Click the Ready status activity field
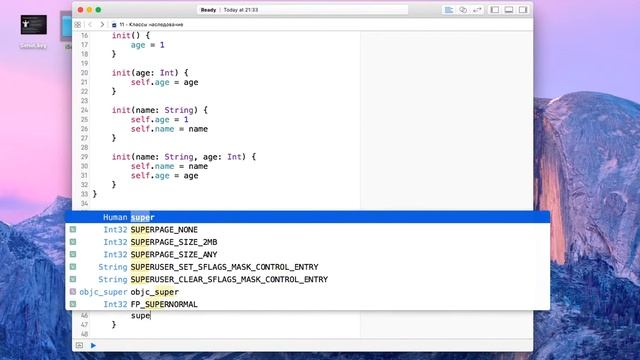The image size is (640, 360). point(302,10)
